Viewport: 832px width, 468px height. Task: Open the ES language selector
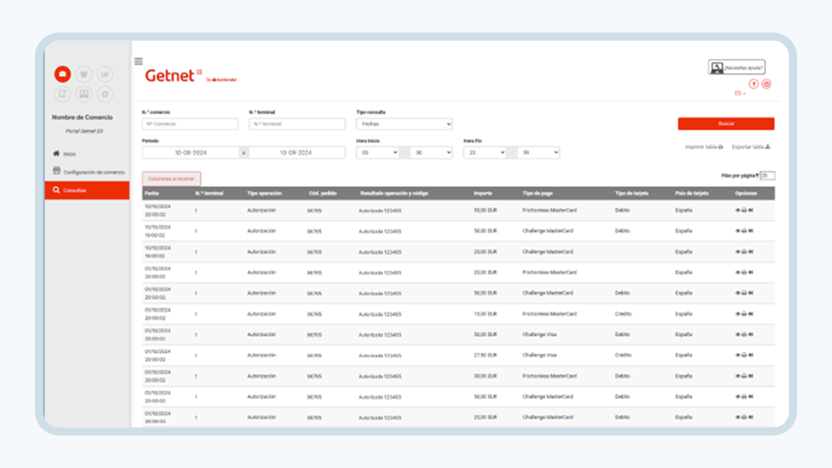[x=740, y=93]
